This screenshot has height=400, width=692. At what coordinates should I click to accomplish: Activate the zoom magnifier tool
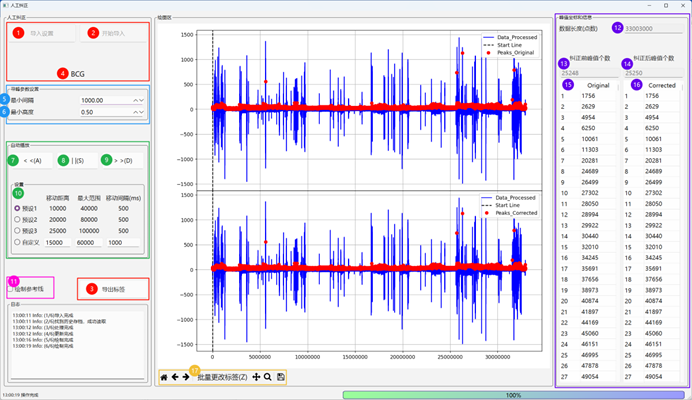pos(268,377)
